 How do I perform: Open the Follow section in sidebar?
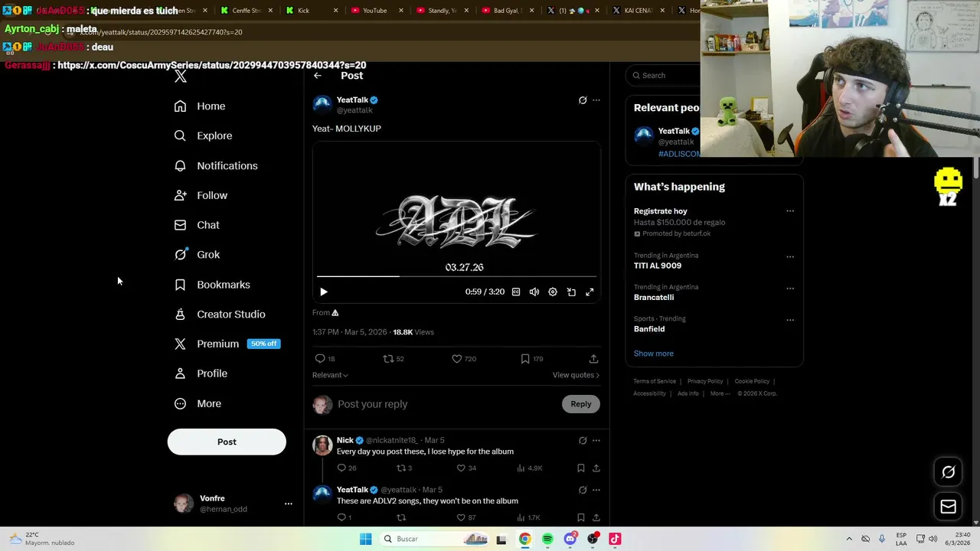[201, 195]
